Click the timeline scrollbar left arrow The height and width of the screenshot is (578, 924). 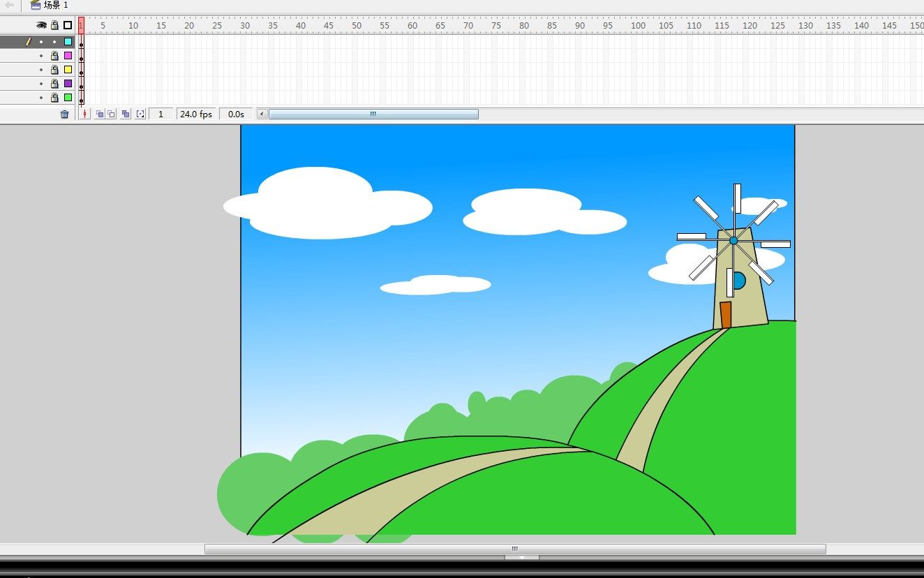point(262,114)
